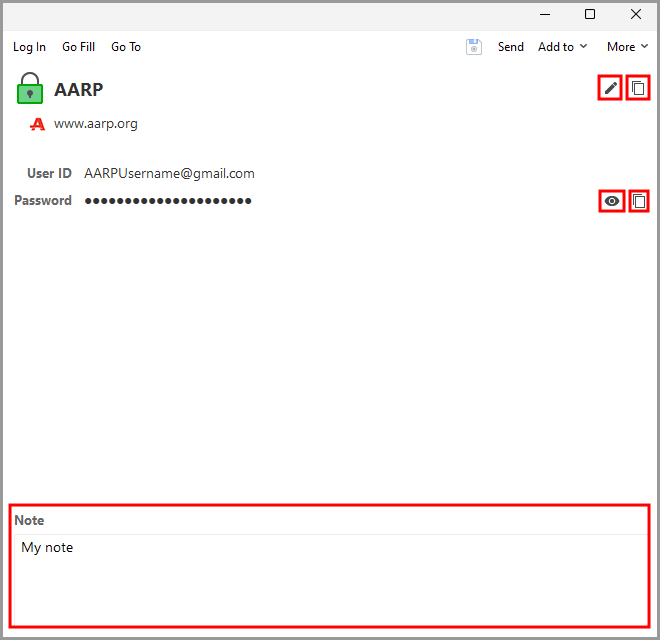Expand the More dropdown menu
660x640 pixels.
pos(627,47)
